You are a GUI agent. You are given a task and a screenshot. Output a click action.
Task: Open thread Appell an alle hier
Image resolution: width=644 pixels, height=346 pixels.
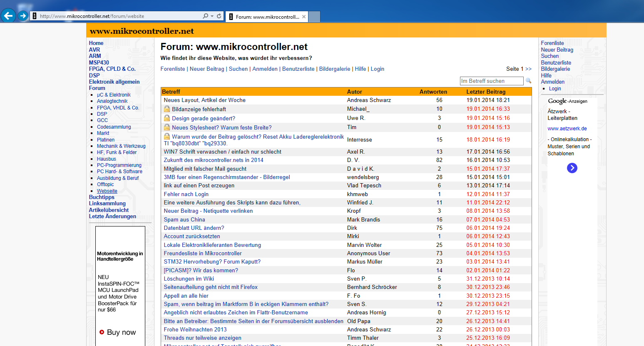point(186,296)
